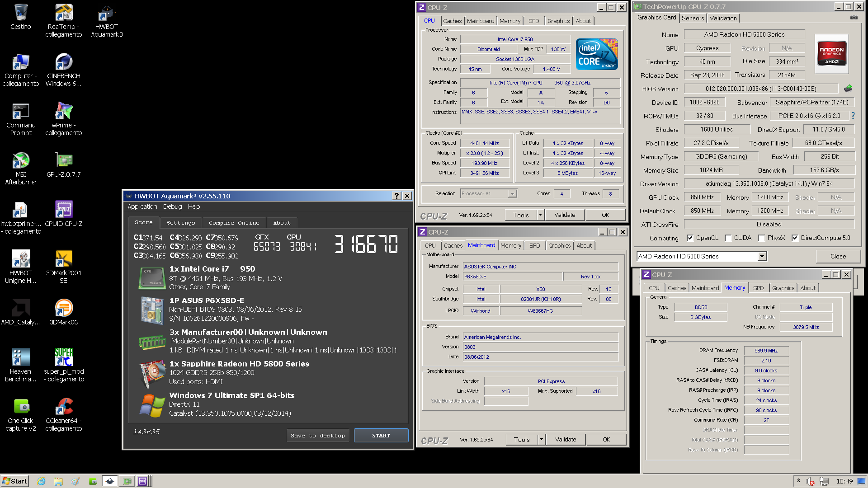This screenshot has height=488, width=868.
Task: Click the AMD Radeon logo in GPU-Z
Action: coord(831,54)
